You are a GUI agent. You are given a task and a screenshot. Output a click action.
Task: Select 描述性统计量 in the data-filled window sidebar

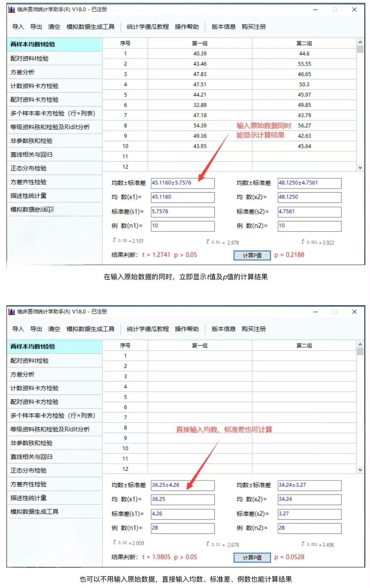click(x=55, y=195)
